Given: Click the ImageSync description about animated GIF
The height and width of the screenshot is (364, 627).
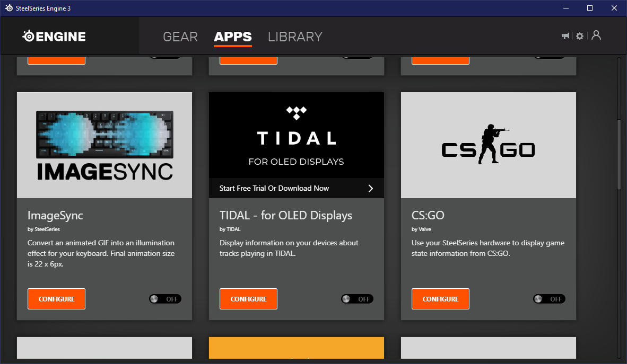Looking at the screenshot, I should pos(101,253).
